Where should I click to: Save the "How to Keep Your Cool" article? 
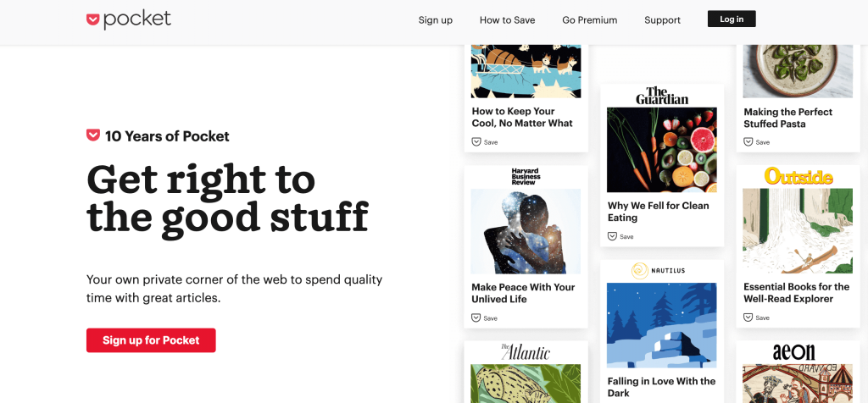pos(485,142)
